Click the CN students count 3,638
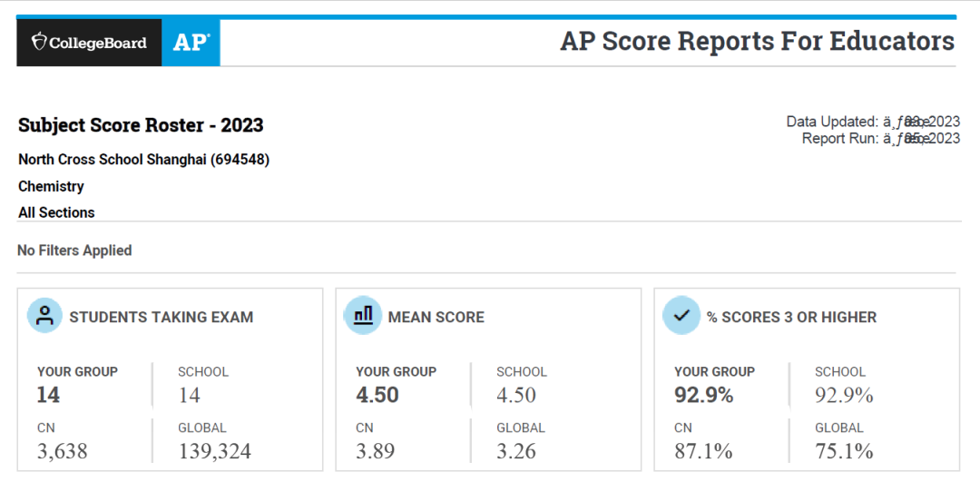The width and height of the screenshot is (980, 492). [x=62, y=451]
